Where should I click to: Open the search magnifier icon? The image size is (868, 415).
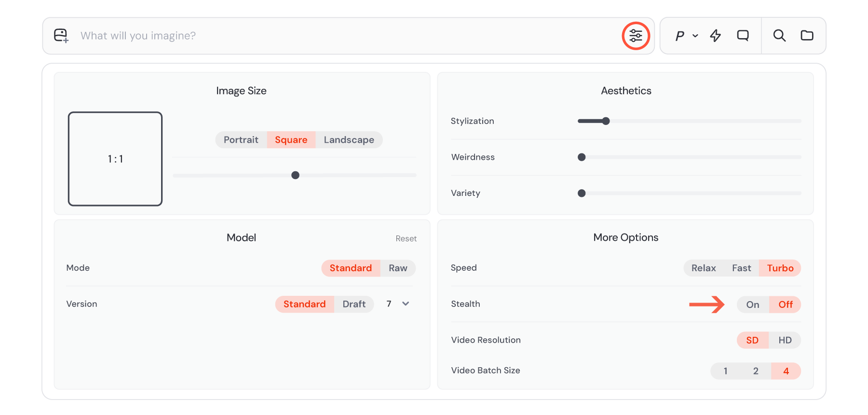[779, 36]
